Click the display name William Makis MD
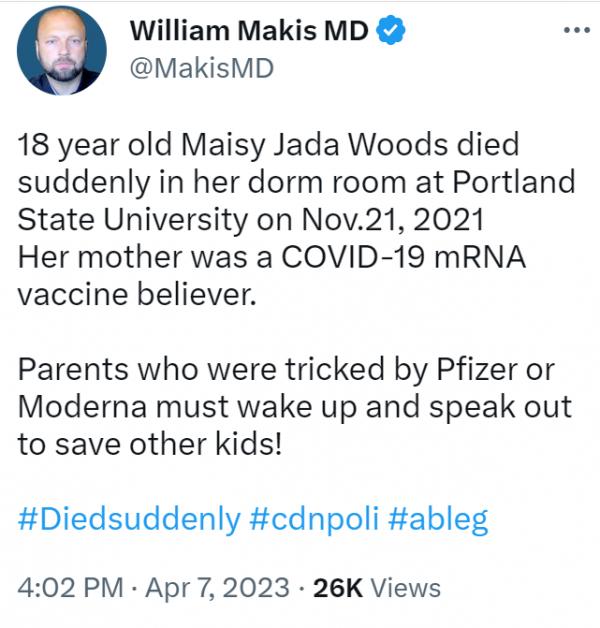 click(x=249, y=32)
